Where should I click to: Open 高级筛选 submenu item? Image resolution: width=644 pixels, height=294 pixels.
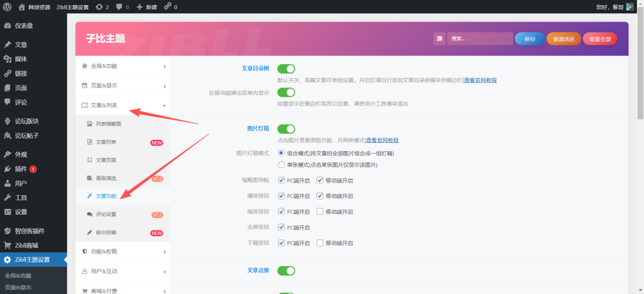(x=123, y=178)
